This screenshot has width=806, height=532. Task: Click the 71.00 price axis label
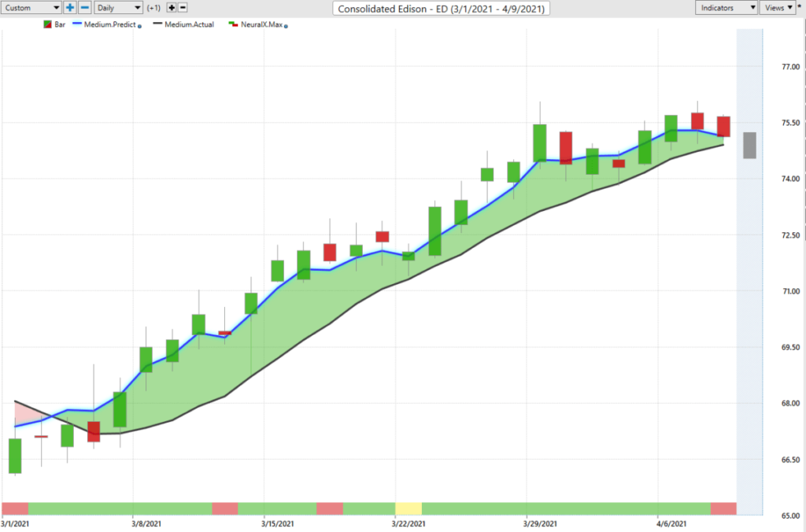(x=790, y=291)
